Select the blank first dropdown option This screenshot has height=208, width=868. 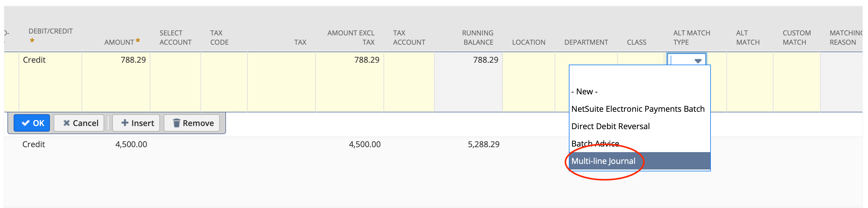coord(640,74)
